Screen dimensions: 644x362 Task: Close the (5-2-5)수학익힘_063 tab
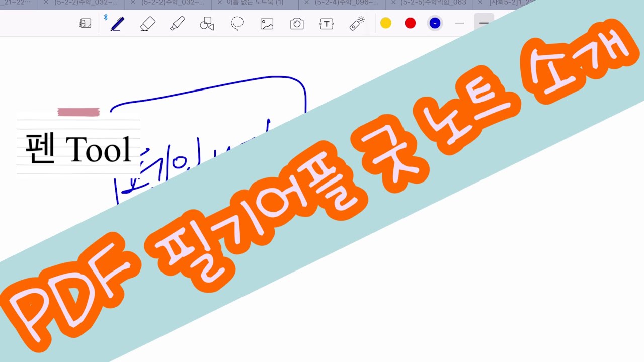click(x=394, y=3)
